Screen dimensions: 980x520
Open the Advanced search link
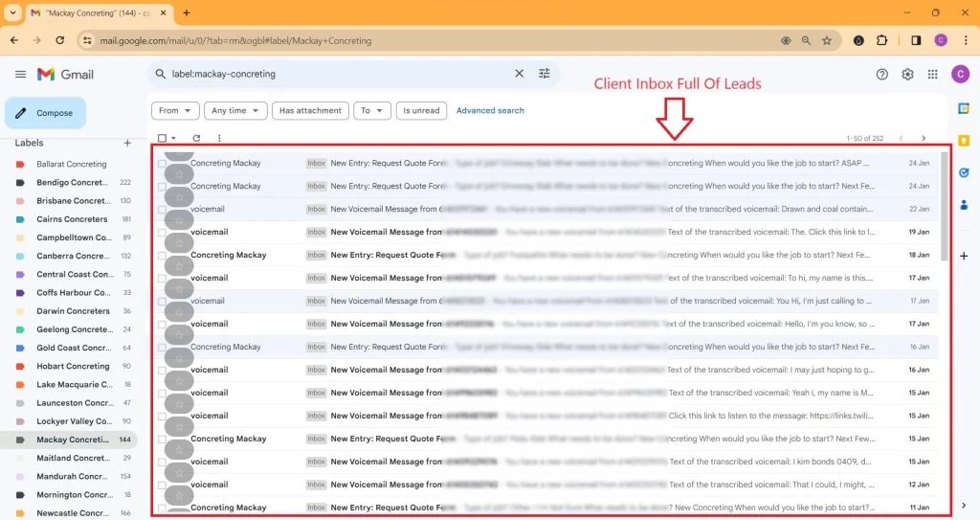490,111
